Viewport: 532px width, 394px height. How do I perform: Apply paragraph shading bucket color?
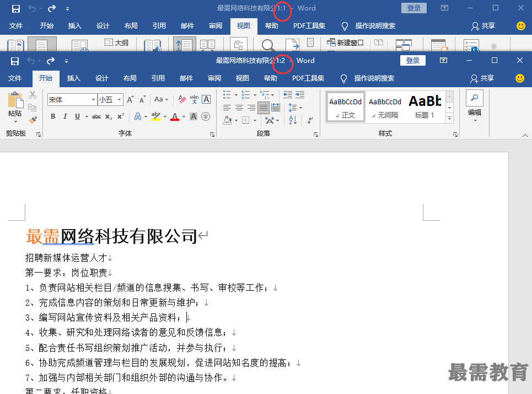click(228, 120)
